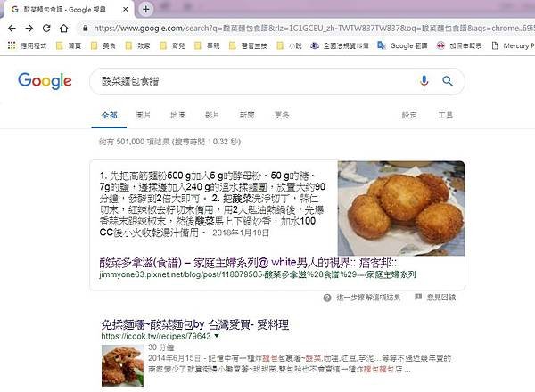535x392 pixels.
Task: Click the result count text '501,000'
Action: [130, 142]
